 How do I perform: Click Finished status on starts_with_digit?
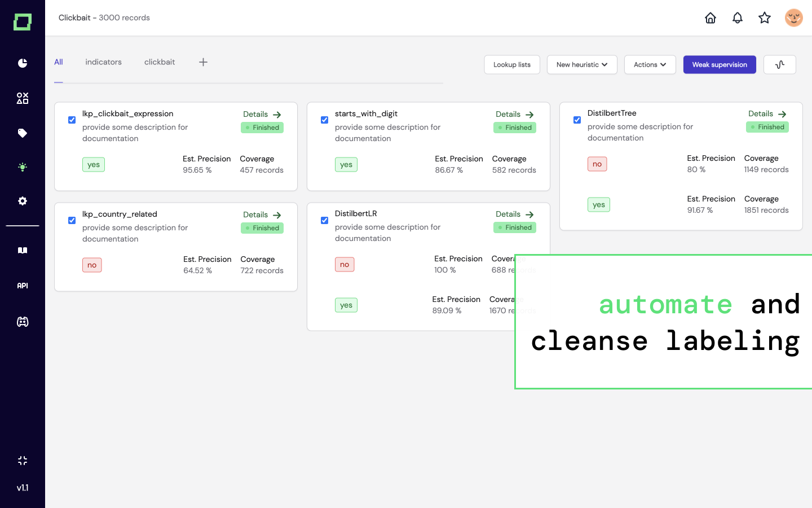point(515,128)
